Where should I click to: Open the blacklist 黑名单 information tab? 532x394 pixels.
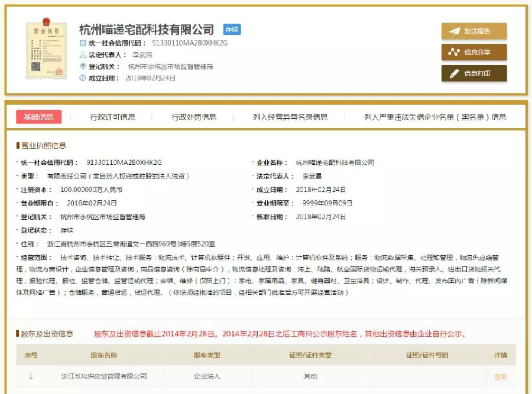tap(436, 117)
